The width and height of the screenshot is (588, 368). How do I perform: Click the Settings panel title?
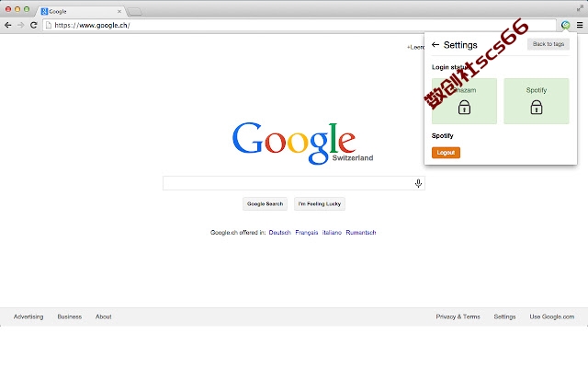click(x=460, y=45)
